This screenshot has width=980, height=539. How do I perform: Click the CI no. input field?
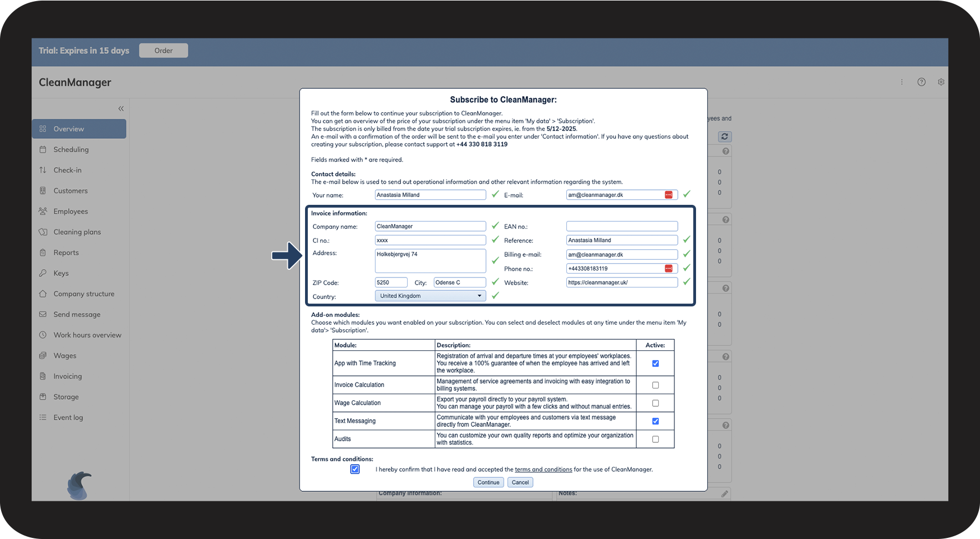[430, 240]
